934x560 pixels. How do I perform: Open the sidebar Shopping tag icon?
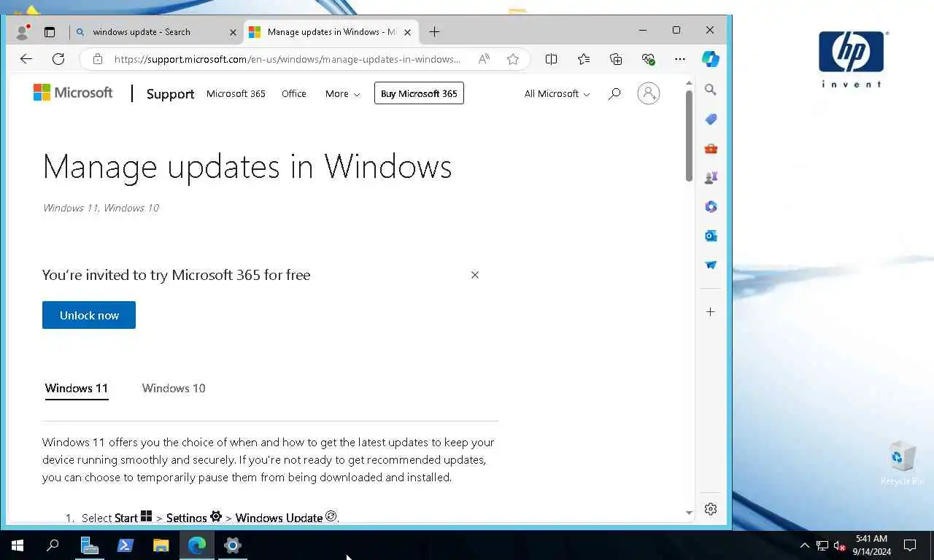[711, 119]
